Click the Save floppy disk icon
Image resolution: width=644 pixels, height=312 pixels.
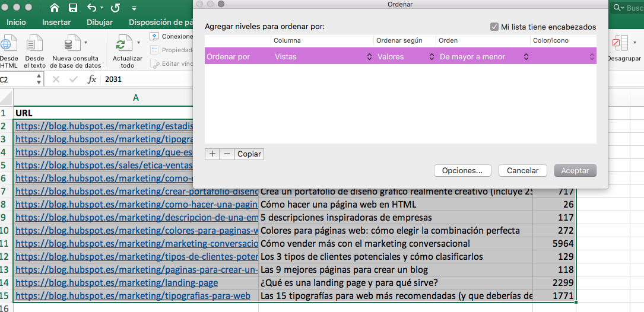coord(73,7)
